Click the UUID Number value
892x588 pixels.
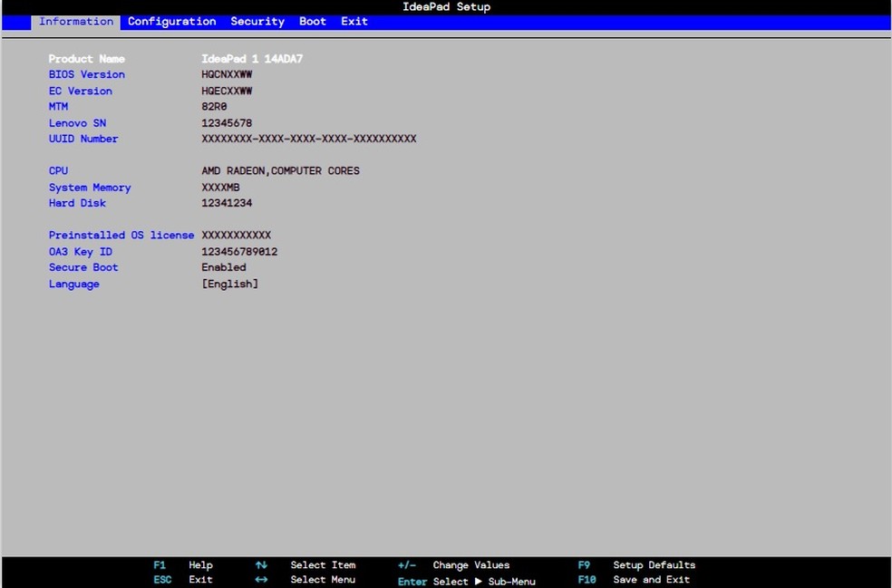pos(308,140)
